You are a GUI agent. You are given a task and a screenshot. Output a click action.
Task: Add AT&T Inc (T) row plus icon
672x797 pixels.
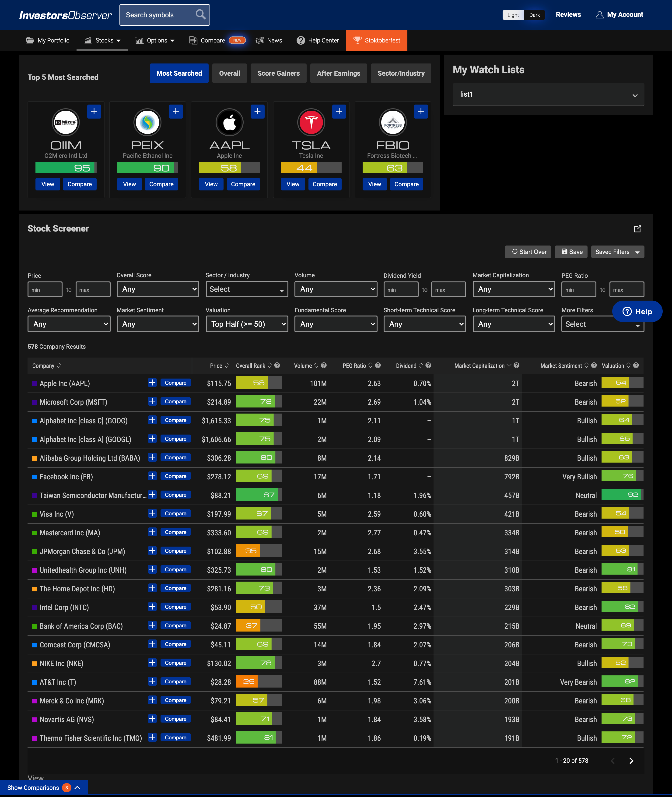152,681
